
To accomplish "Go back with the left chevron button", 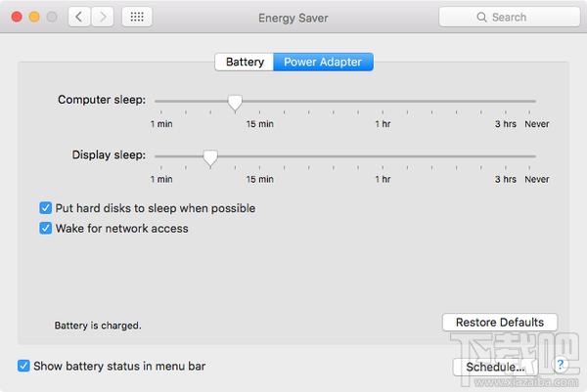I will [x=79, y=17].
